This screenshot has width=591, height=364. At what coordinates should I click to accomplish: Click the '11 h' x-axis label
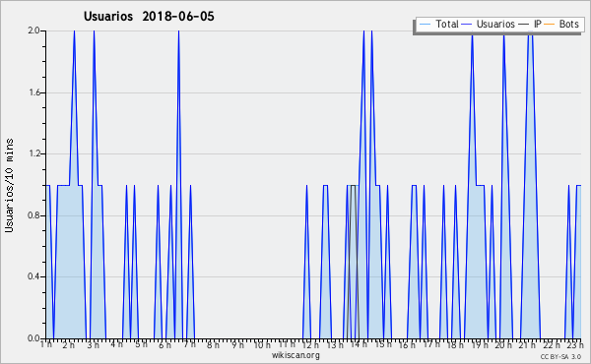[287, 344]
